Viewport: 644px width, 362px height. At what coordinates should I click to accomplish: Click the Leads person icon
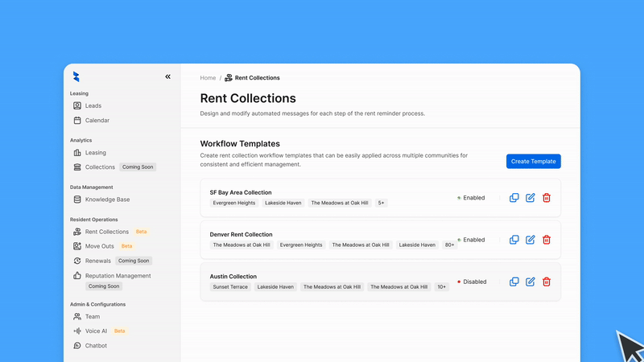[77, 105]
